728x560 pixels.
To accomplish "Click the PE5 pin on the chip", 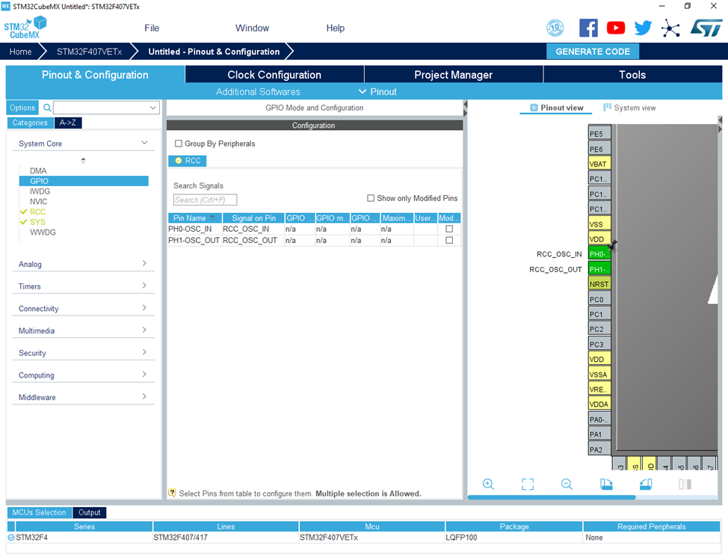I will click(599, 134).
